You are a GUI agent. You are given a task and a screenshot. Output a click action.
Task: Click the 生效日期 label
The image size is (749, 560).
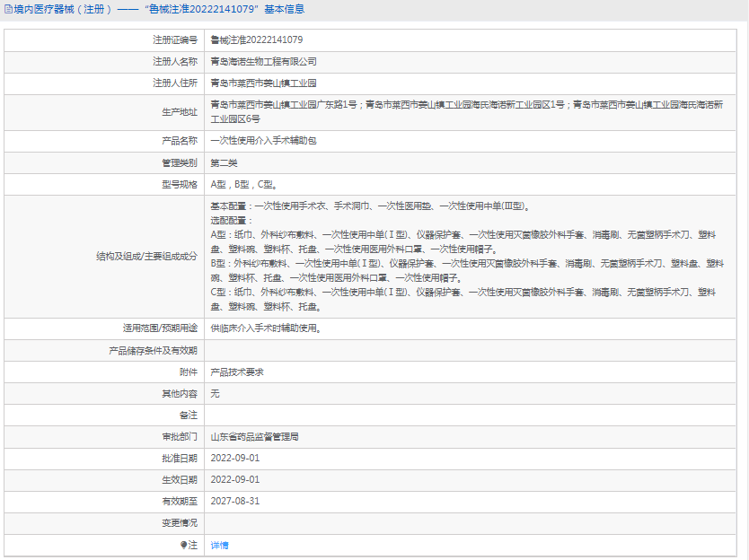pyautogui.click(x=180, y=480)
